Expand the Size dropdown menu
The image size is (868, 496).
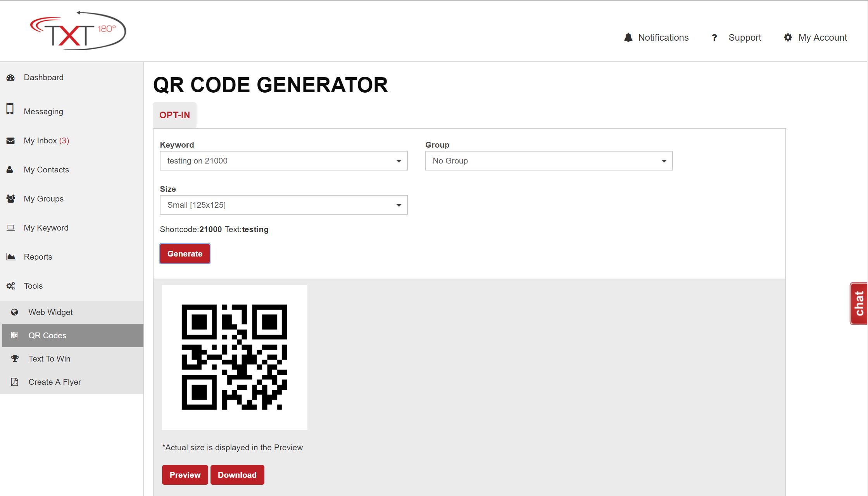tap(283, 205)
